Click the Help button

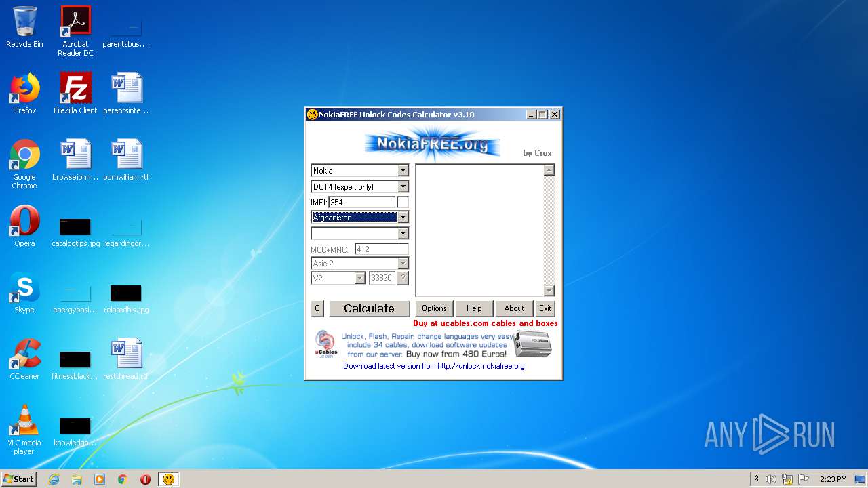tap(474, 308)
